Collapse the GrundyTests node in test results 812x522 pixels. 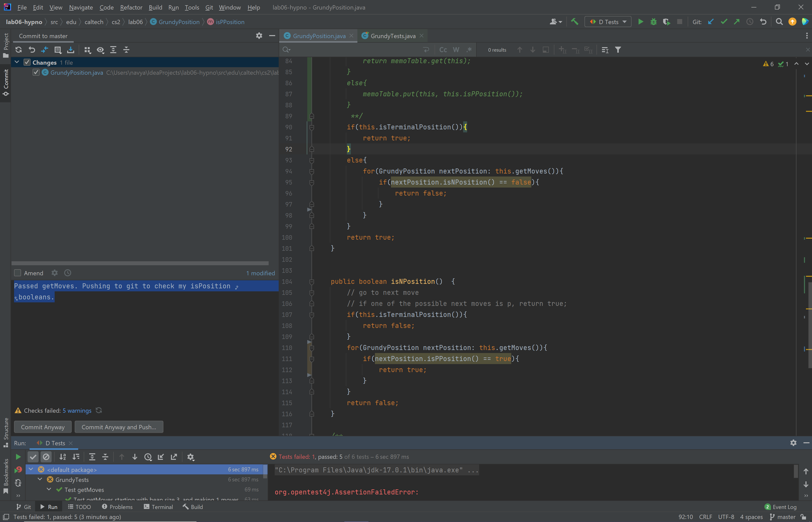point(40,479)
